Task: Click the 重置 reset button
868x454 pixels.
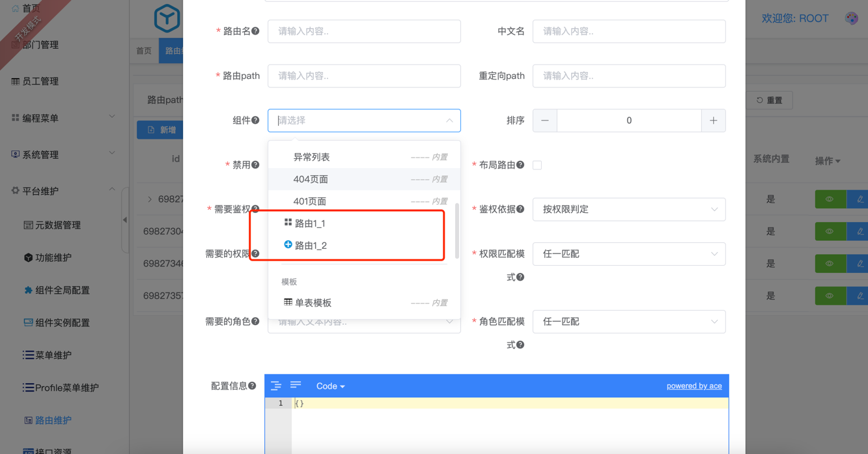Action: pyautogui.click(x=770, y=100)
